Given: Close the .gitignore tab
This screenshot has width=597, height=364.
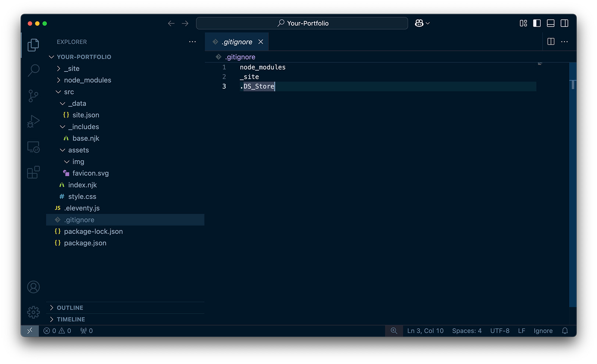Looking at the screenshot, I should coord(261,42).
